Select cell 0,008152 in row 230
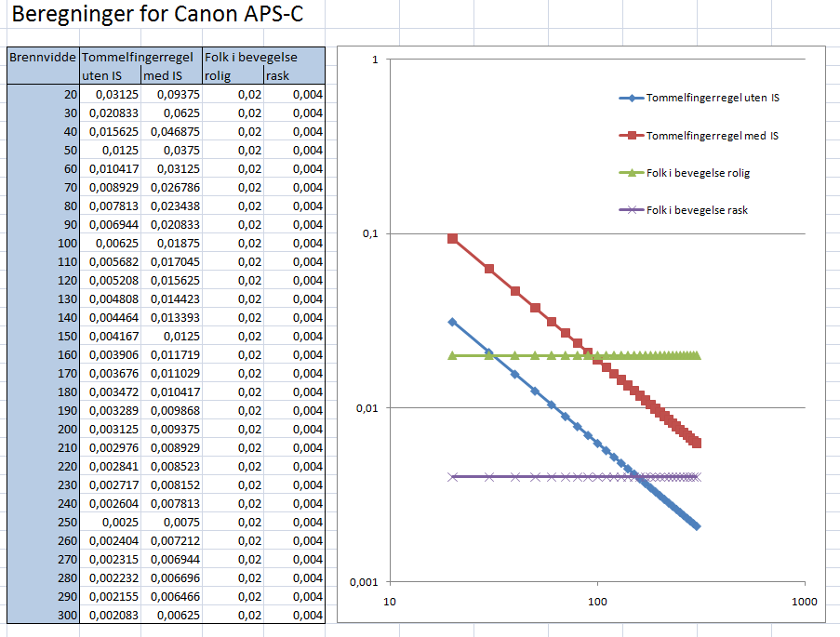The image size is (840, 637). tap(172, 484)
